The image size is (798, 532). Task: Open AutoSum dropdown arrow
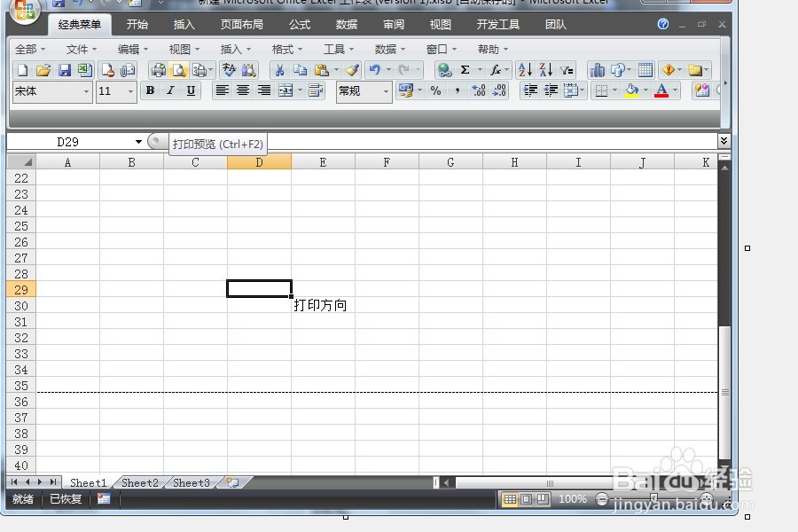480,70
